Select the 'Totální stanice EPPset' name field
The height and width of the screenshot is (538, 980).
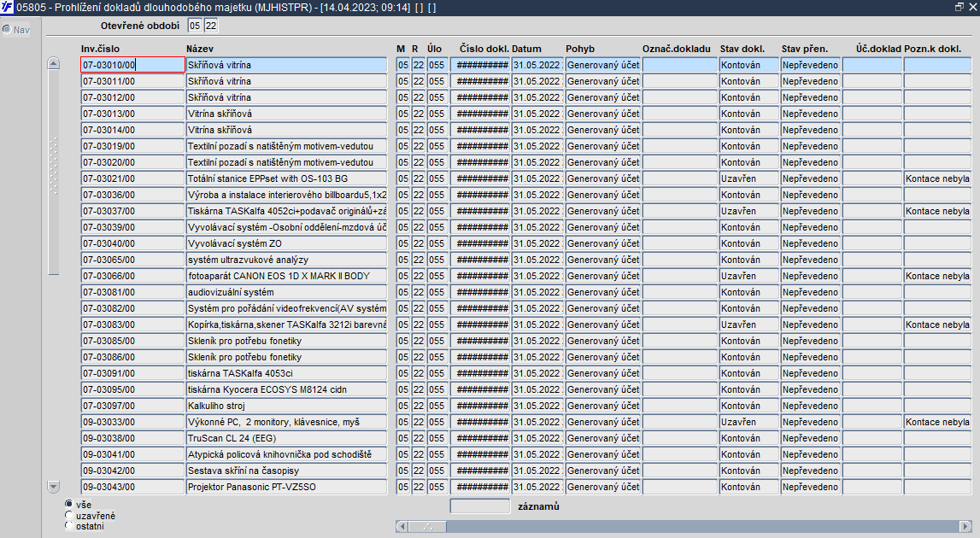(x=286, y=178)
